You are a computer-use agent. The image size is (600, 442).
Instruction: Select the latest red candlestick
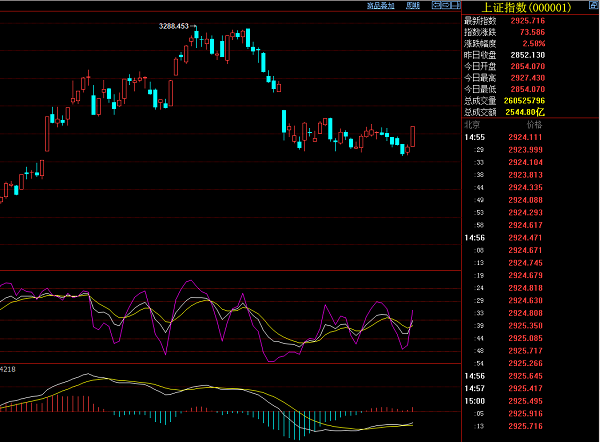coord(412,136)
